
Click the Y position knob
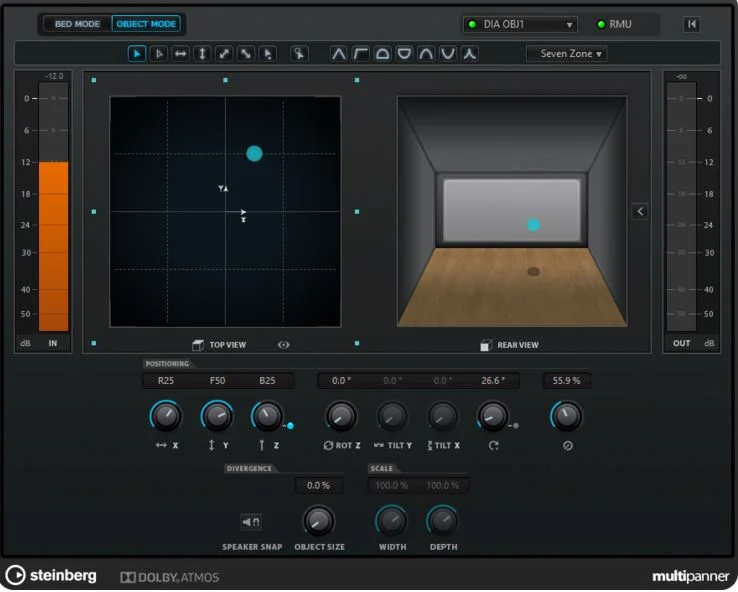click(217, 416)
